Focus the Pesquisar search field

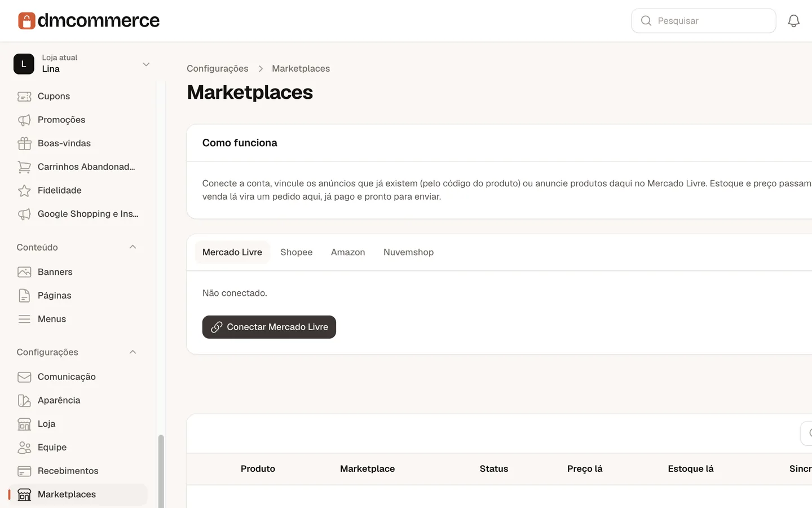pos(704,21)
